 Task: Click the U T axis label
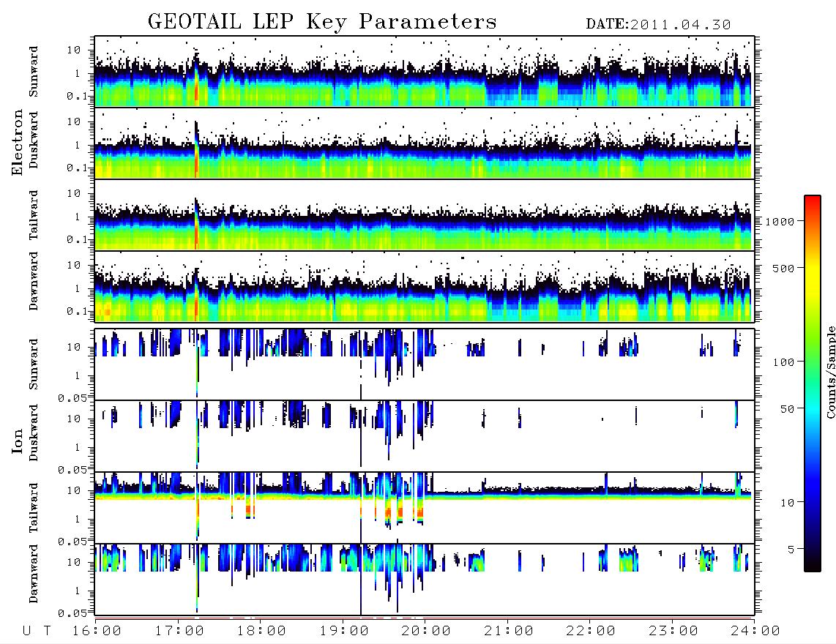click(x=37, y=631)
